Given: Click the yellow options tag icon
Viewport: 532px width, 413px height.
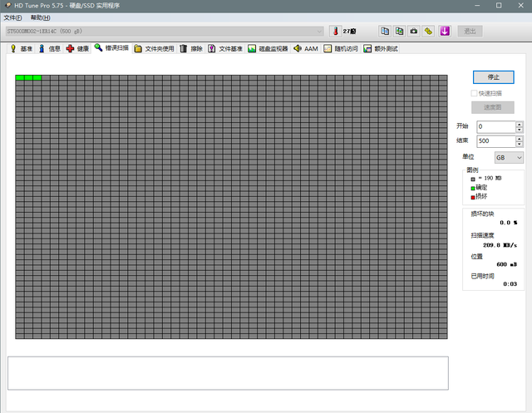Looking at the screenshot, I should coord(429,32).
